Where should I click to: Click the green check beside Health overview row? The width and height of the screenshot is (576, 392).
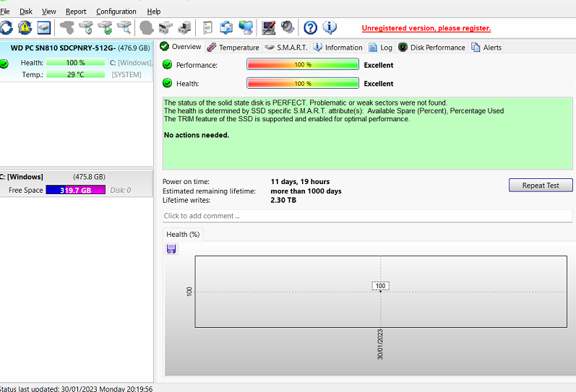pos(167,83)
